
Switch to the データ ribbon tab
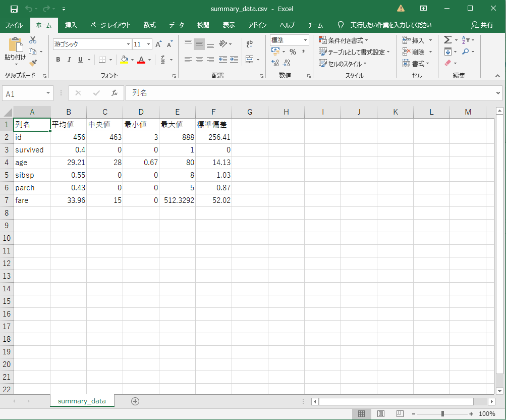pos(177,25)
